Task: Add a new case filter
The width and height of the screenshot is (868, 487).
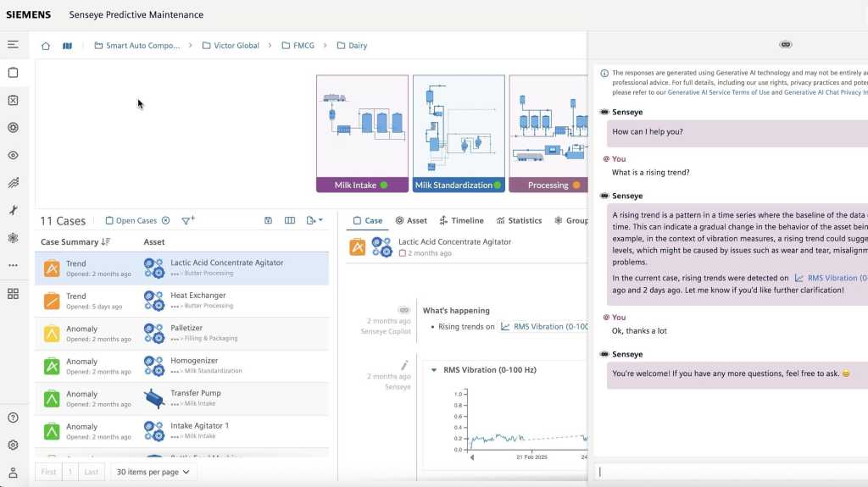Action: [187, 220]
